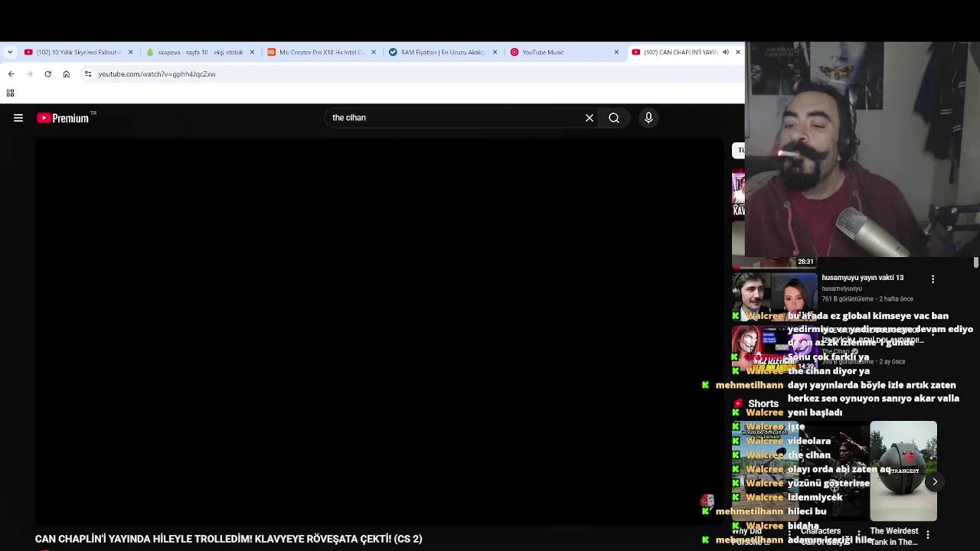View site information in address bar
Screen dimensions: 980x551
pos(88,74)
